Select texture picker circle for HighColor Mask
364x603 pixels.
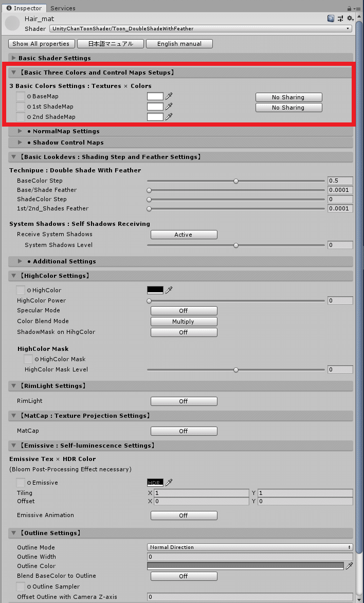click(37, 359)
